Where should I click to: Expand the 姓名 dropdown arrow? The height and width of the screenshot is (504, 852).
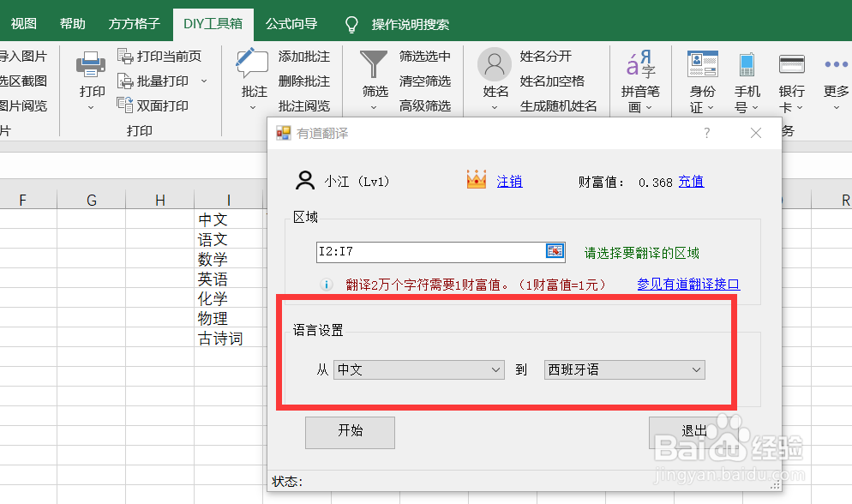495,108
